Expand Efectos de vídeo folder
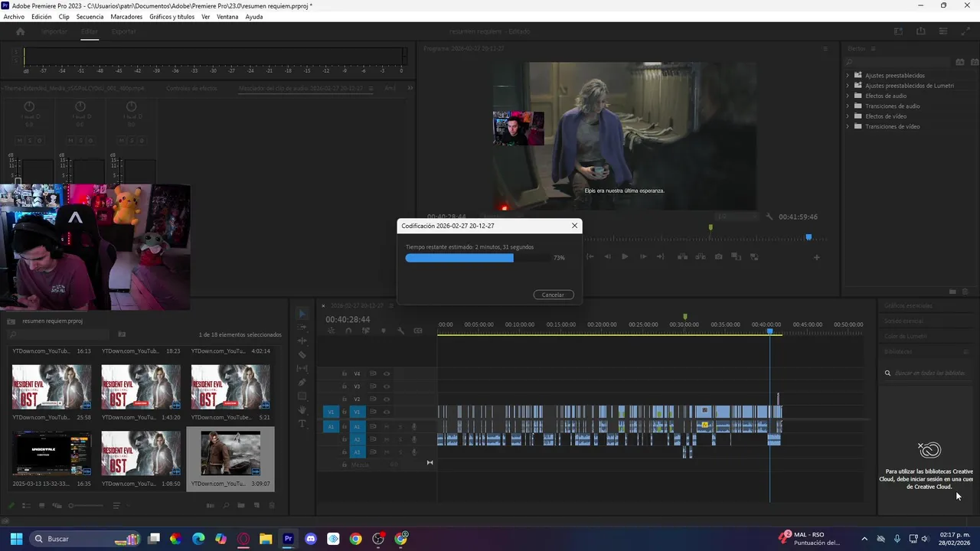The image size is (980, 551). tap(848, 116)
